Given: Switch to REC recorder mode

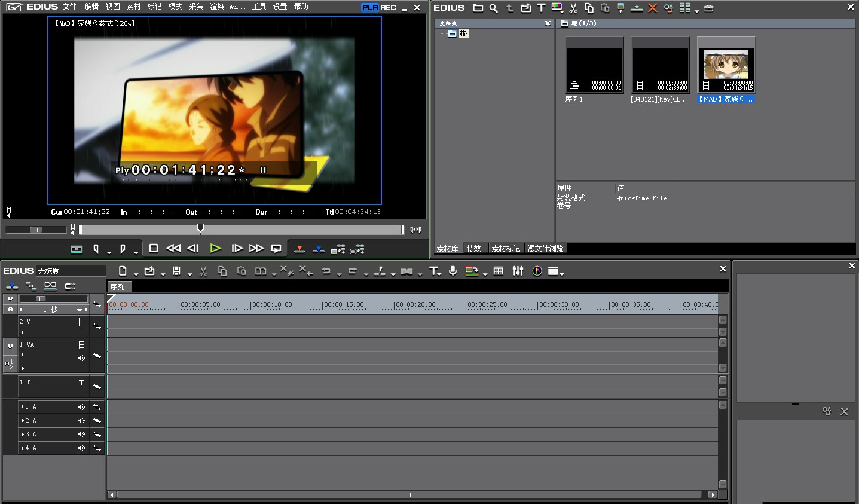Looking at the screenshot, I should [388, 7].
